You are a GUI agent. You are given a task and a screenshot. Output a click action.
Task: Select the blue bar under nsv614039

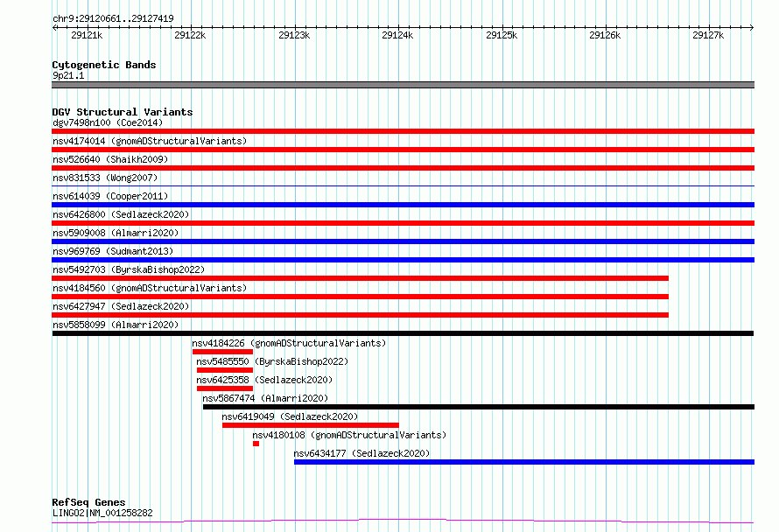pyautogui.click(x=403, y=205)
